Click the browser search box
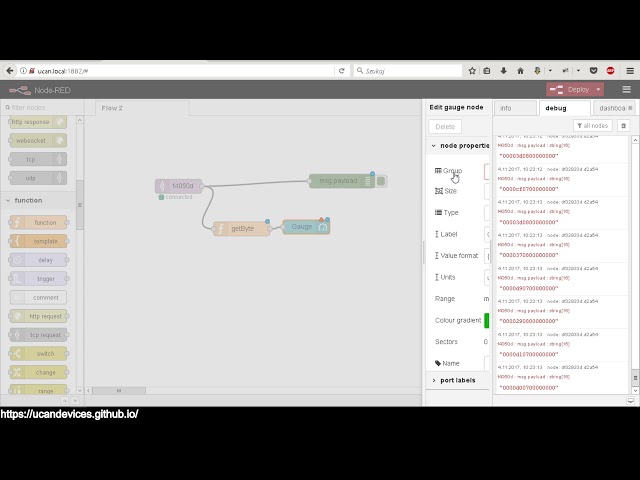This screenshot has height=480, width=640. coord(408,71)
